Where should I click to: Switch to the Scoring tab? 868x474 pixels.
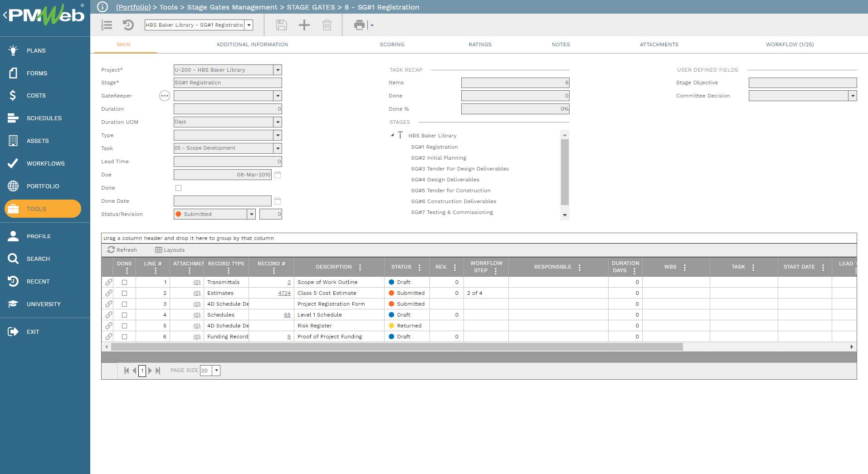(x=392, y=44)
